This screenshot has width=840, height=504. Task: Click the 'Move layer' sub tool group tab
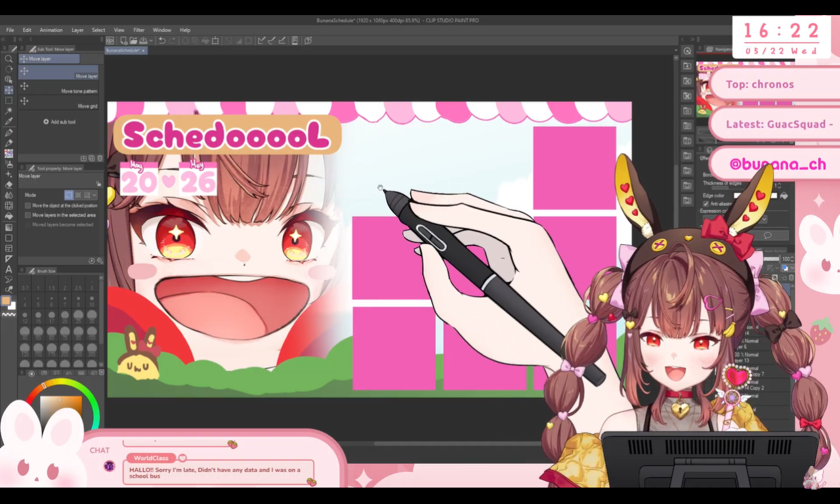coord(49,59)
